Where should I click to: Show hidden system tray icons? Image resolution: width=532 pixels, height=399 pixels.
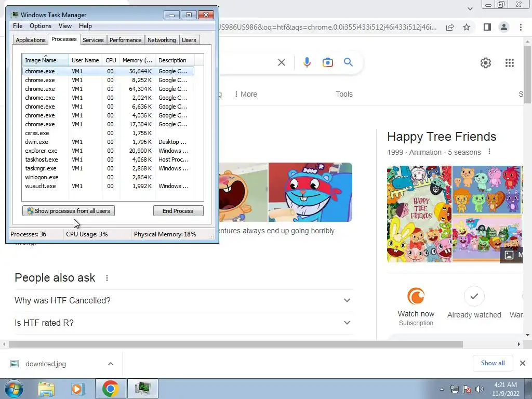coord(442,389)
